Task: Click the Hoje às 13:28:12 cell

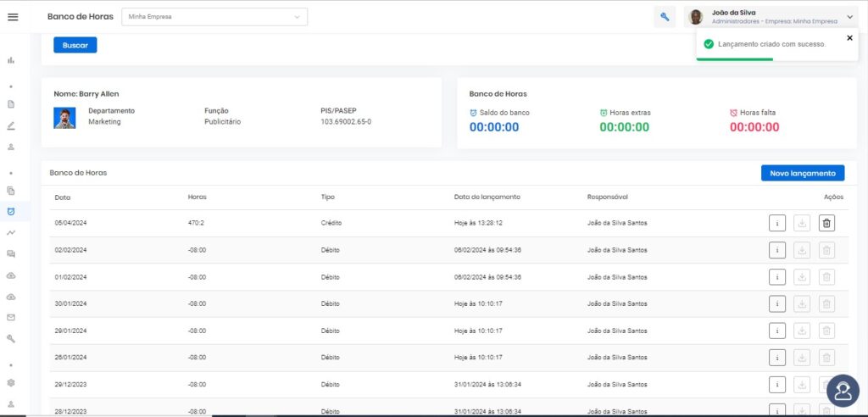Action: tap(478, 223)
